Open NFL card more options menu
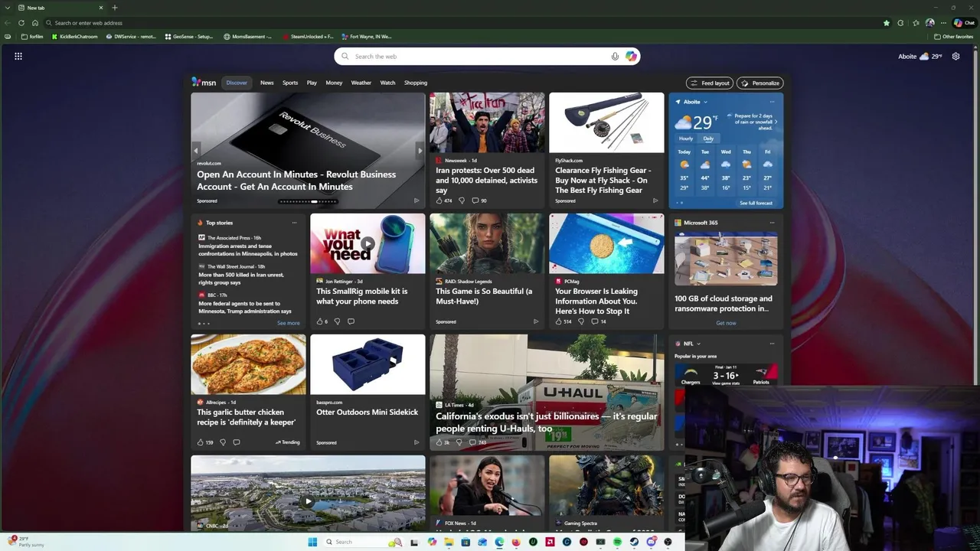This screenshot has width=980, height=551. [772, 344]
